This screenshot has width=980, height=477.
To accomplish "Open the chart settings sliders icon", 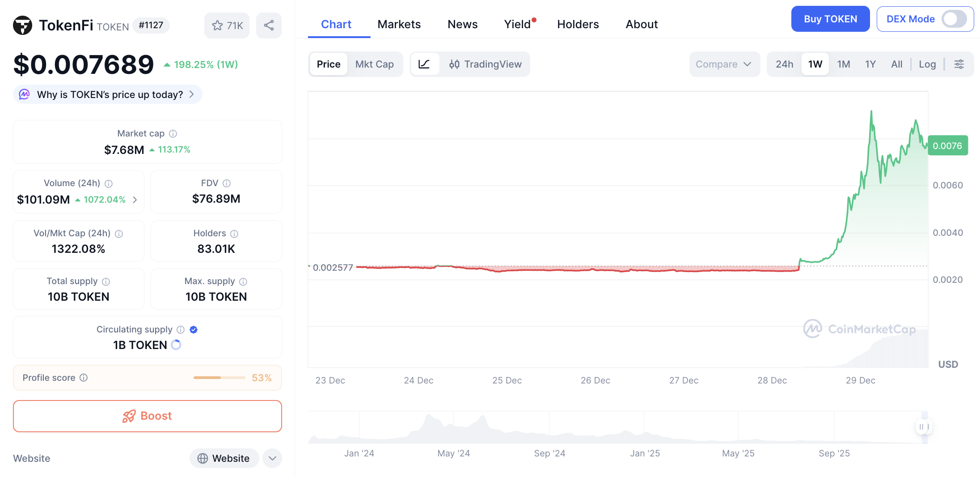I will (x=959, y=64).
